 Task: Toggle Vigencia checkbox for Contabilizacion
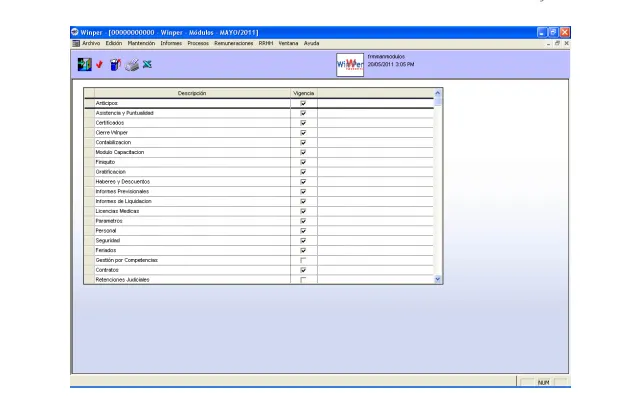point(303,142)
